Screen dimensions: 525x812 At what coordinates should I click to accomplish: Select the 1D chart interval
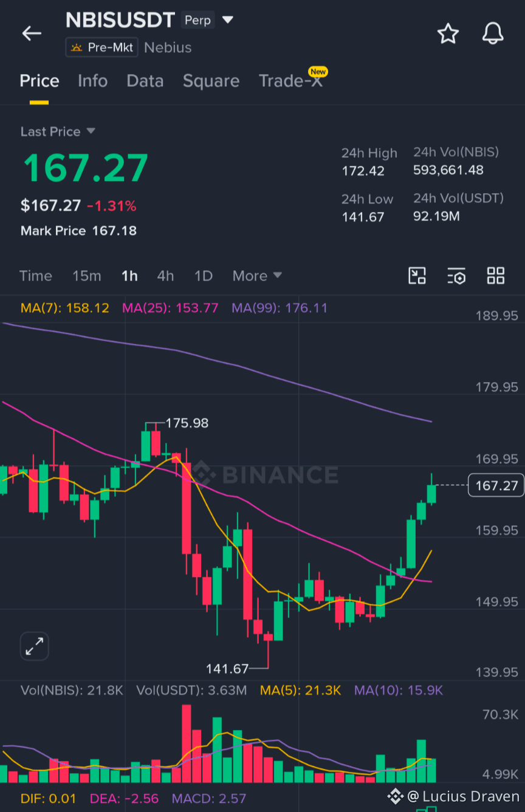[x=203, y=276]
